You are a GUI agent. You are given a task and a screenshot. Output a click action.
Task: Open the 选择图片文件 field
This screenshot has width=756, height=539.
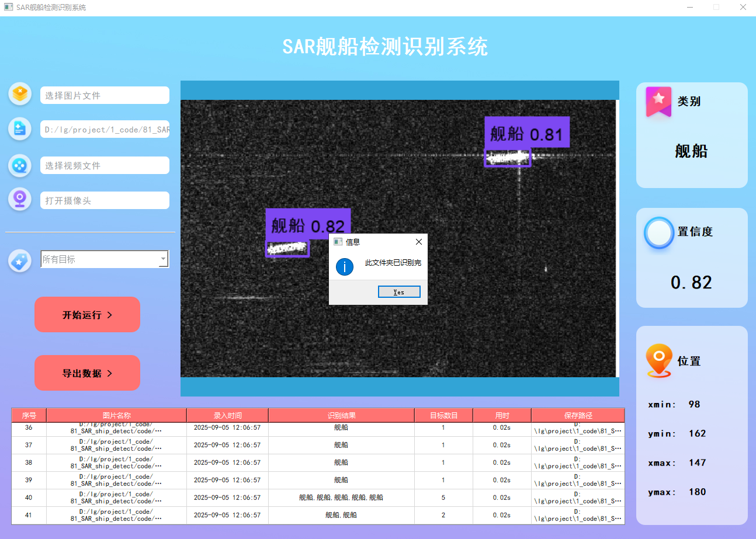[105, 95]
